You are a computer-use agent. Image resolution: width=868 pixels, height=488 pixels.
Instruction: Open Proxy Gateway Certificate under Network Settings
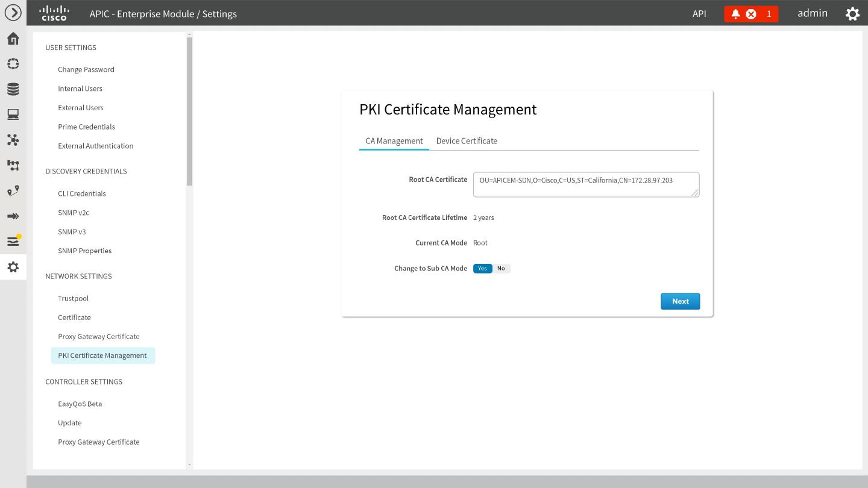[x=99, y=336]
